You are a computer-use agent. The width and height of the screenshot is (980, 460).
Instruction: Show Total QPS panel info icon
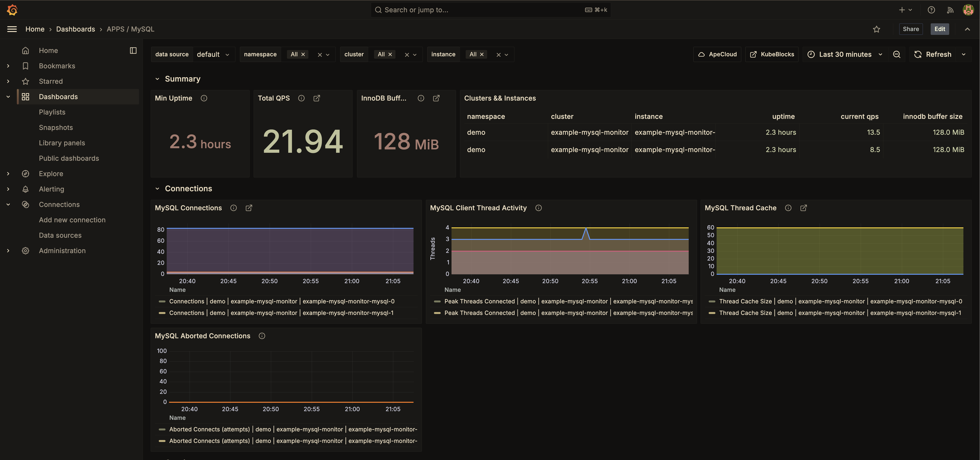tap(301, 98)
